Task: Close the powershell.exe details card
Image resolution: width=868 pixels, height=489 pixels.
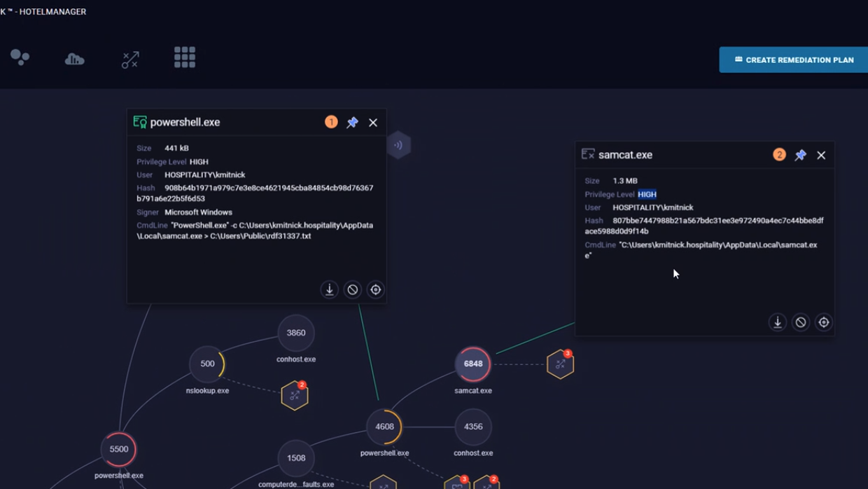Action: pyautogui.click(x=373, y=123)
